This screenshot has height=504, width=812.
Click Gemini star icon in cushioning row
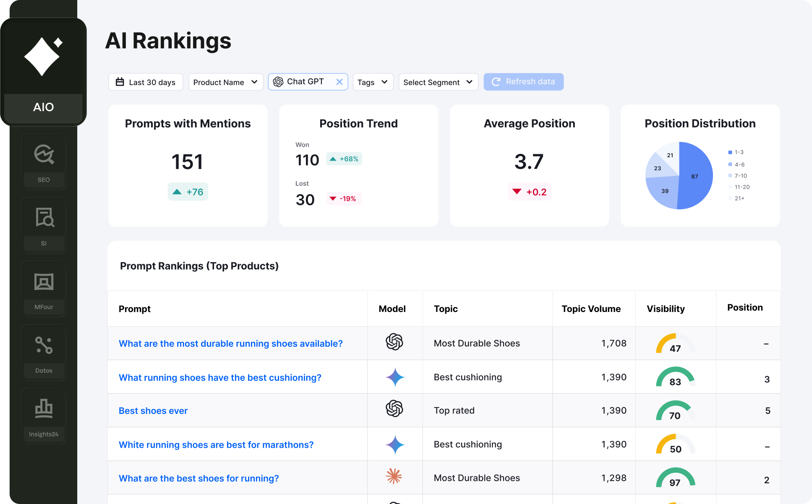[395, 377]
